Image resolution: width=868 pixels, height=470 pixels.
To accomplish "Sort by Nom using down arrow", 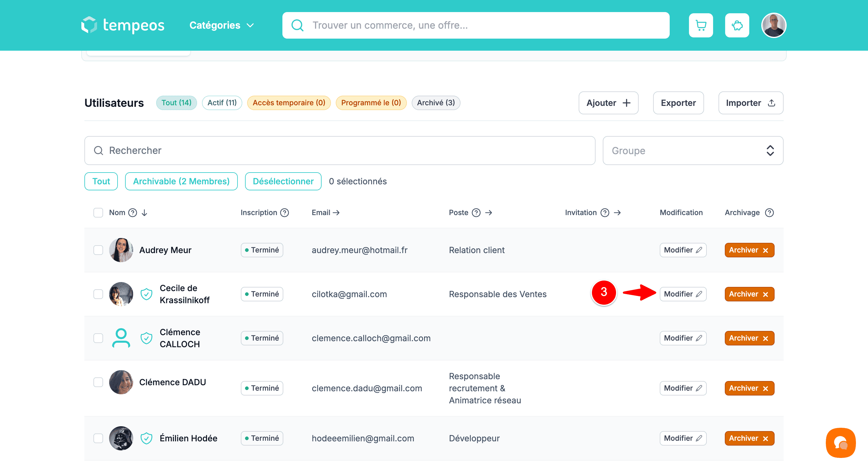I will click(145, 212).
